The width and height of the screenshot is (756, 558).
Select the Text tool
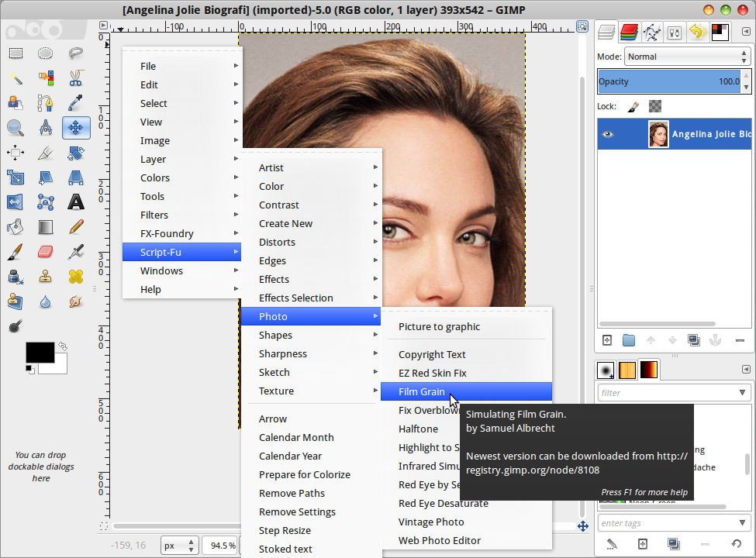coord(76,202)
